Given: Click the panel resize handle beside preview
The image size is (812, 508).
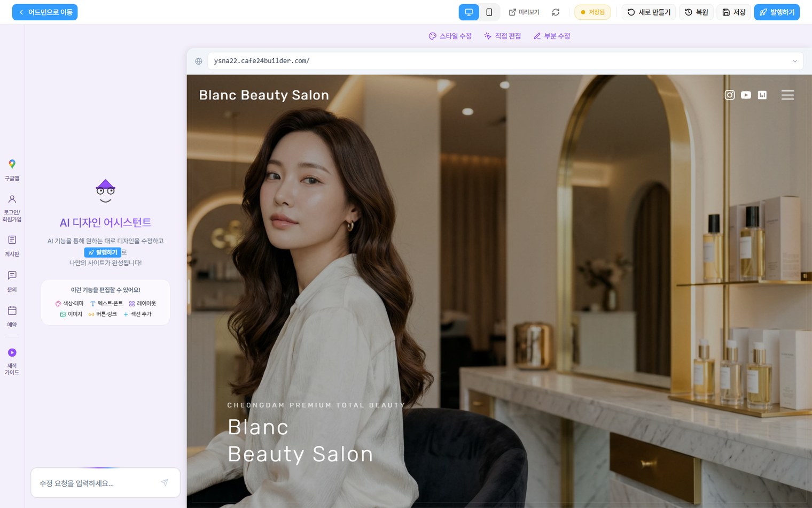Looking at the screenshot, I should click(189, 290).
